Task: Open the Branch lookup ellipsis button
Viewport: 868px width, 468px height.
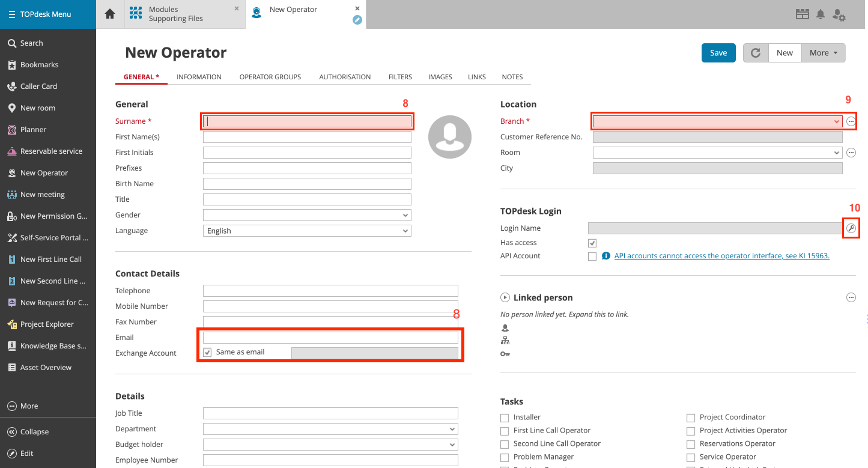Action: [851, 121]
